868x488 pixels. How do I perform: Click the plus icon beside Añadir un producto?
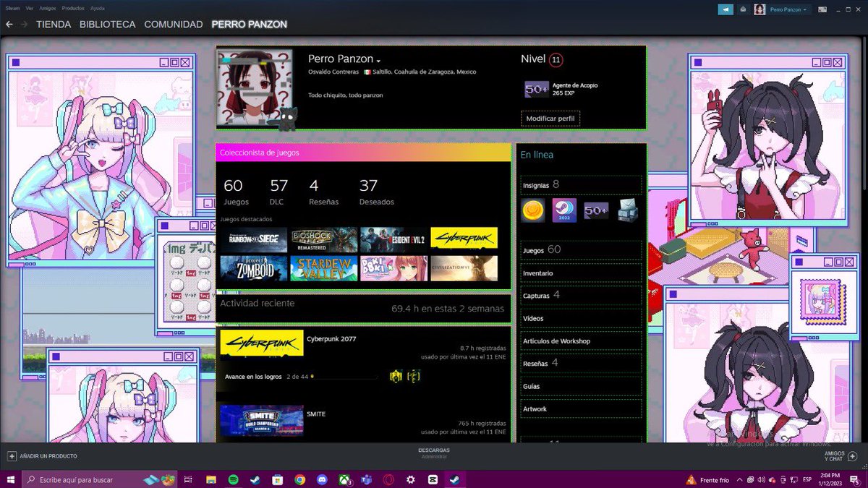12,456
